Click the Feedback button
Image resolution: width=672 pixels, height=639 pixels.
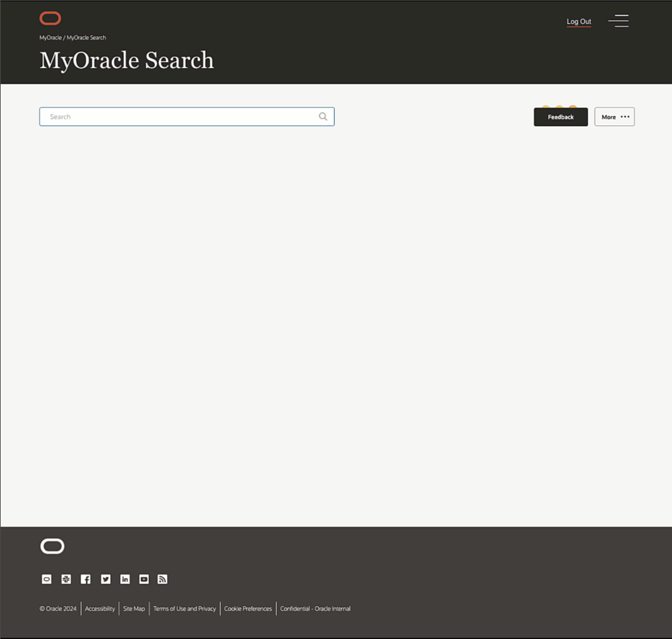[x=560, y=117]
